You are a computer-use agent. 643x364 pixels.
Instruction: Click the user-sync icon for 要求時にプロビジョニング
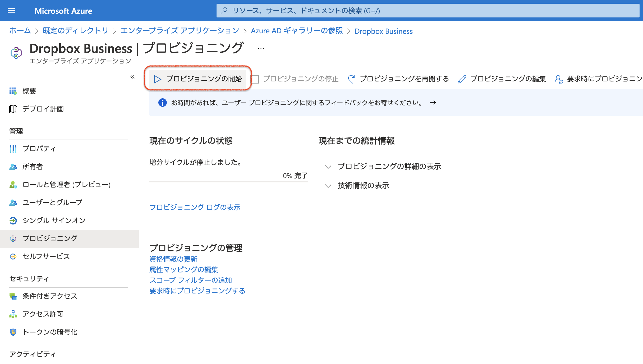pos(559,79)
